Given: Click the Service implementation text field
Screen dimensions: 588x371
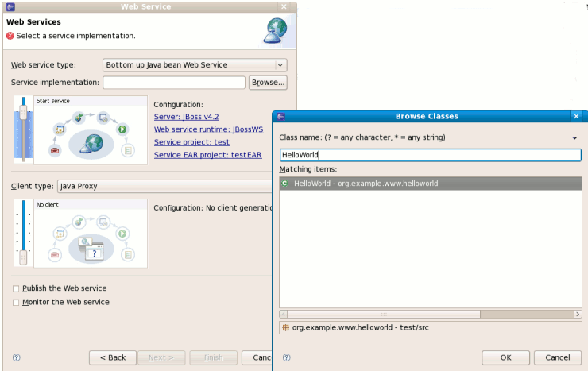Looking at the screenshot, I should point(174,83).
